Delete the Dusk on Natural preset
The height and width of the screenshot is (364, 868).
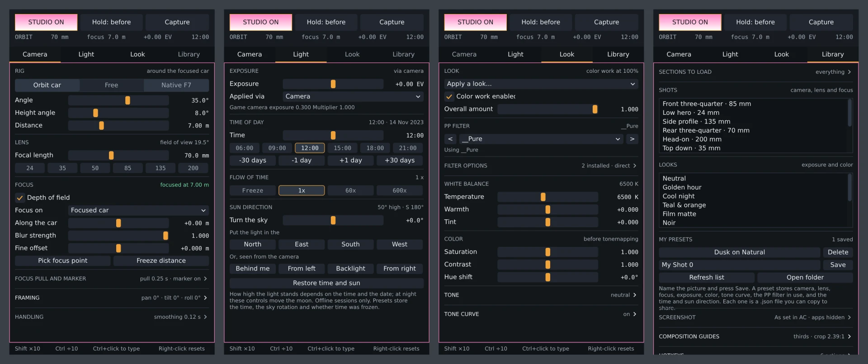click(x=838, y=252)
